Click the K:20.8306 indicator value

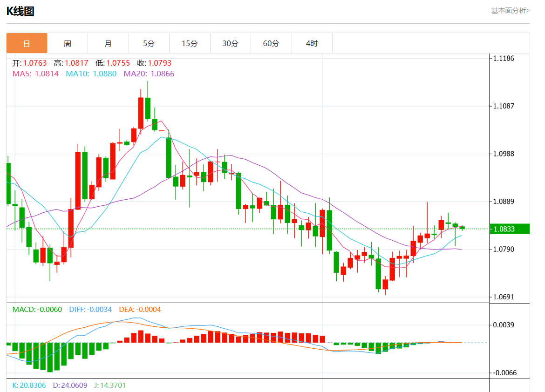coord(29,385)
